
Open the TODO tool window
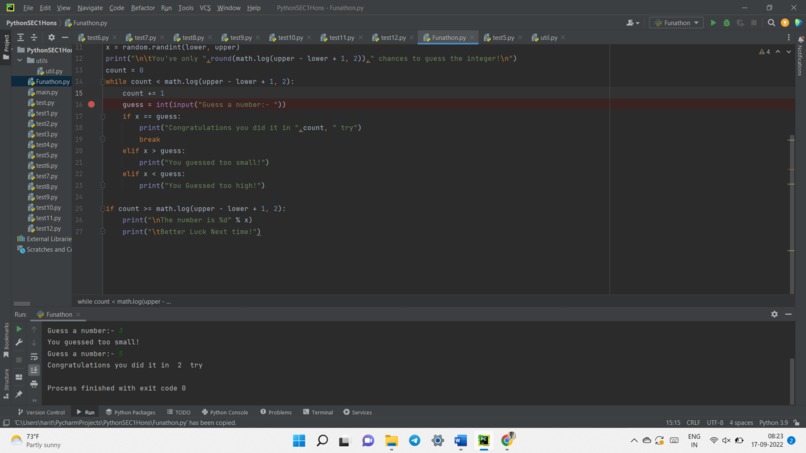[179, 412]
